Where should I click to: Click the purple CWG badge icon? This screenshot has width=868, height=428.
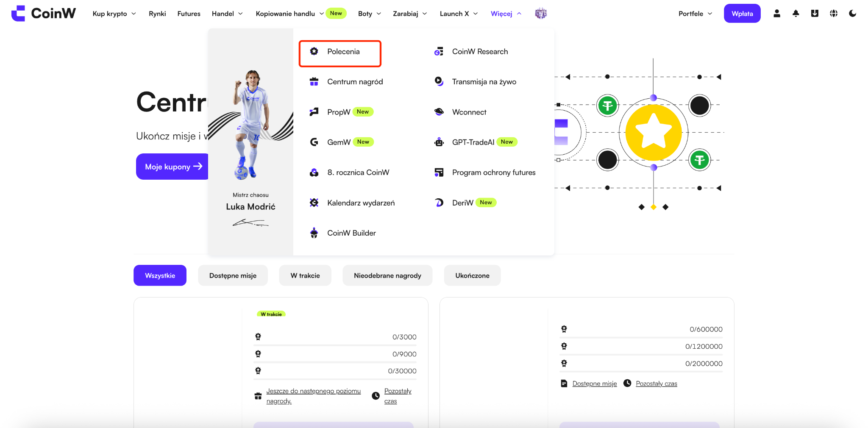(x=541, y=14)
